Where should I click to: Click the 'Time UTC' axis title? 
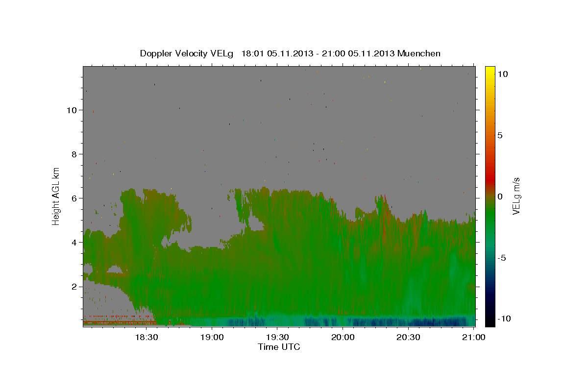(279, 347)
